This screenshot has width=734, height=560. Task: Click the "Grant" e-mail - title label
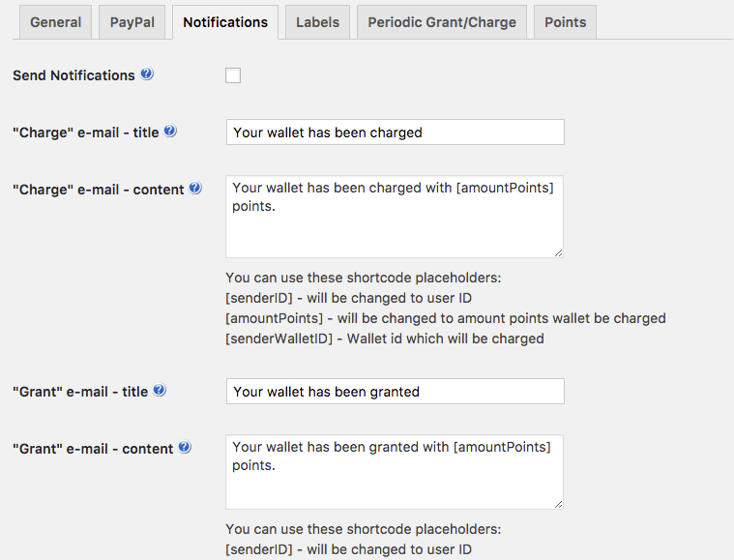click(x=80, y=392)
